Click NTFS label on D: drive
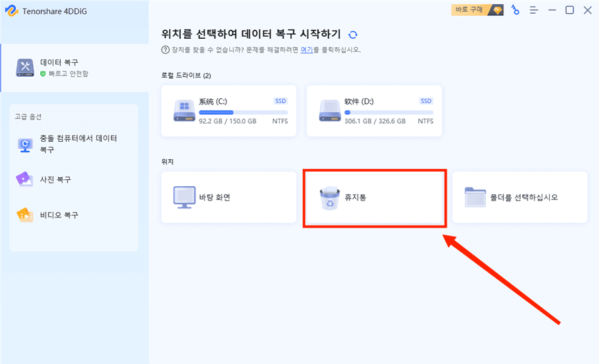Image resolution: width=599 pixels, height=364 pixels. coord(426,121)
